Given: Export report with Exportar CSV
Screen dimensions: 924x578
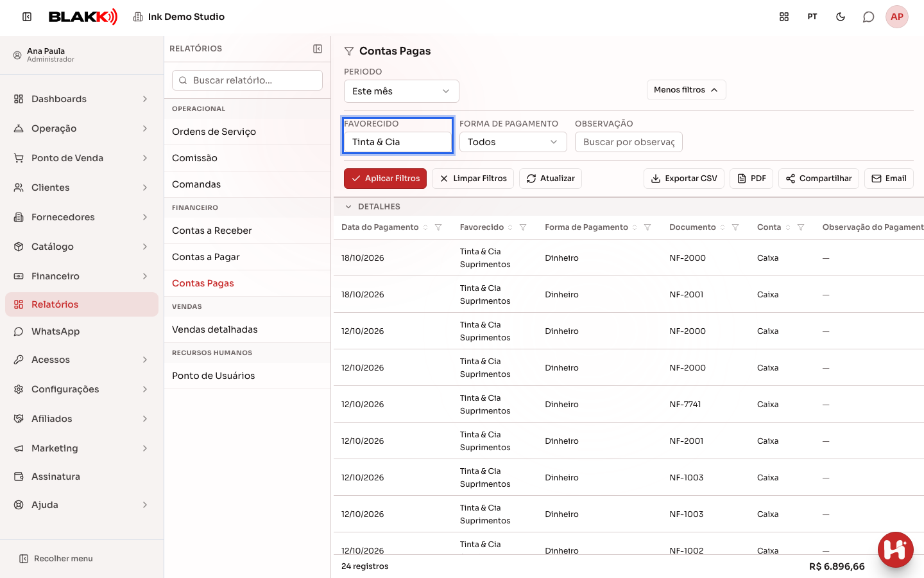Looking at the screenshot, I should coord(684,179).
